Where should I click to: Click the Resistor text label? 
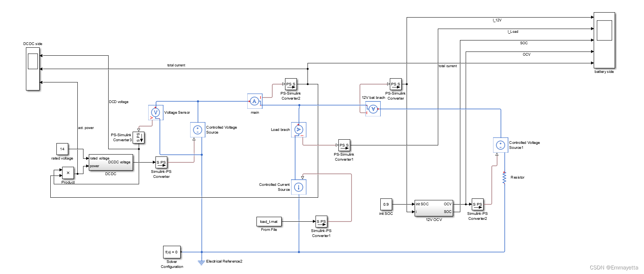[517, 177]
